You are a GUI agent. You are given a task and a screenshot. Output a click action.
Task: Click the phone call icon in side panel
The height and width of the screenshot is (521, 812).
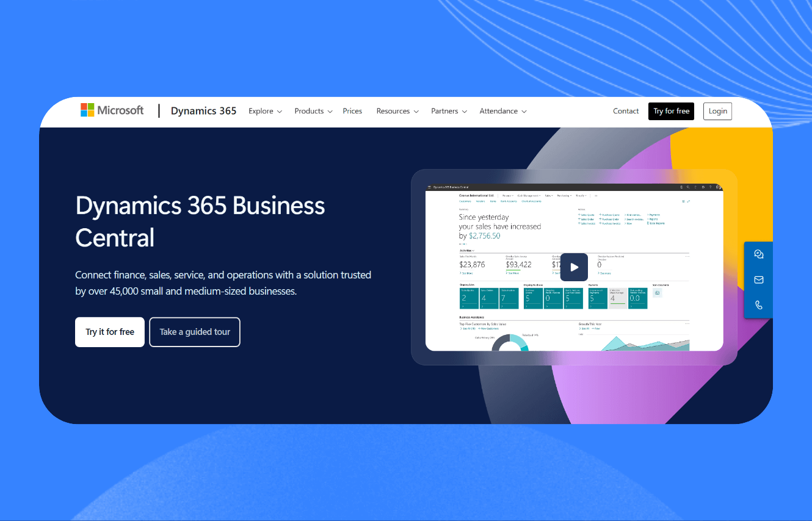point(759,305)
